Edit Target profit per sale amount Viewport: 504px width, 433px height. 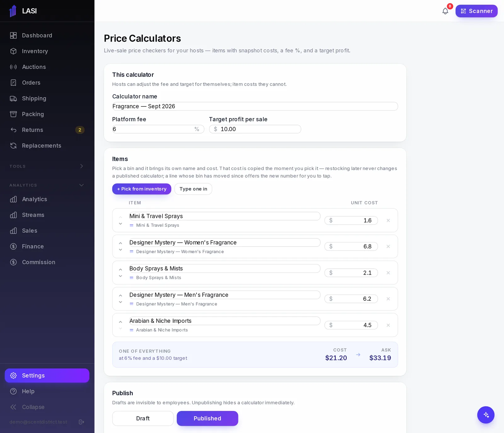(255, 129)
